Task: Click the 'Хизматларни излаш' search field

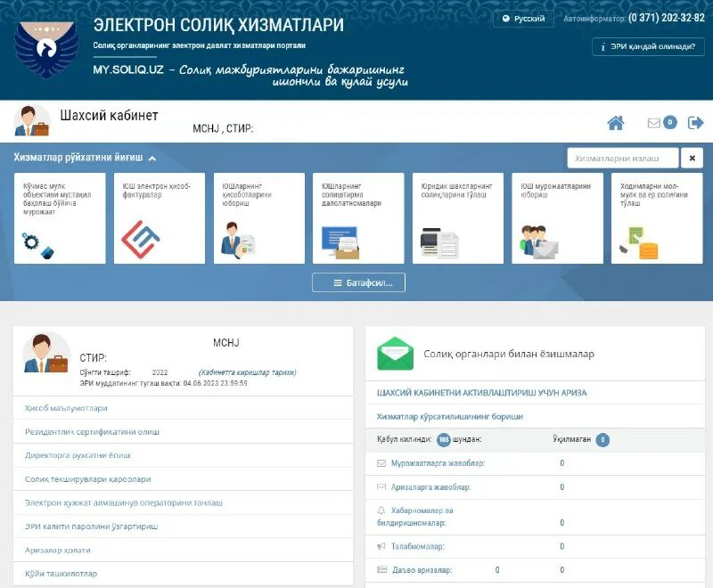Action: tap(622, 158)
